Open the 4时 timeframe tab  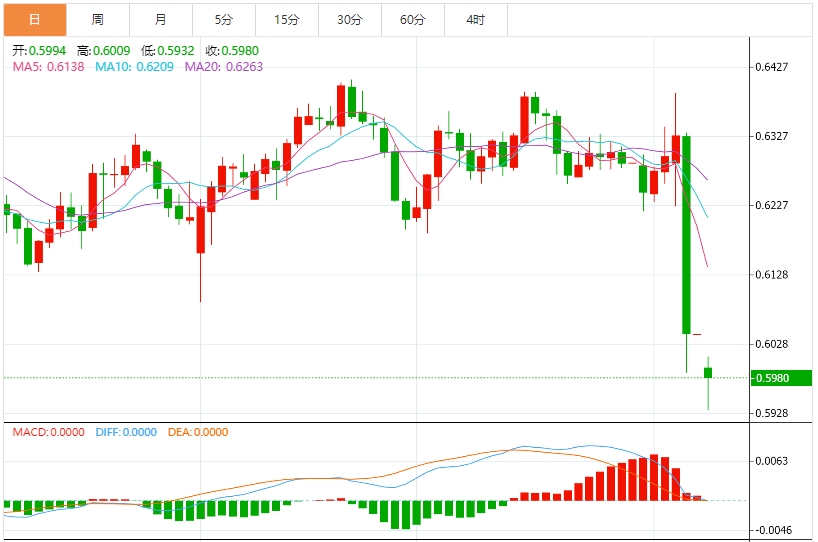(x=476, y=20)
